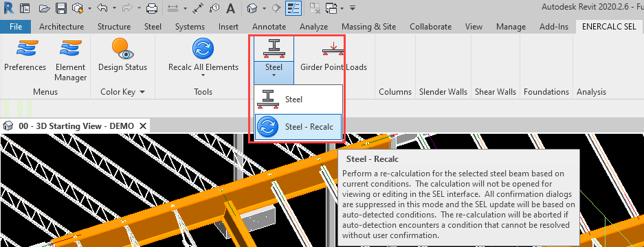Switch to the Massing & Site tab
This screenshot has height=247, width=644.
click(369, 27)
